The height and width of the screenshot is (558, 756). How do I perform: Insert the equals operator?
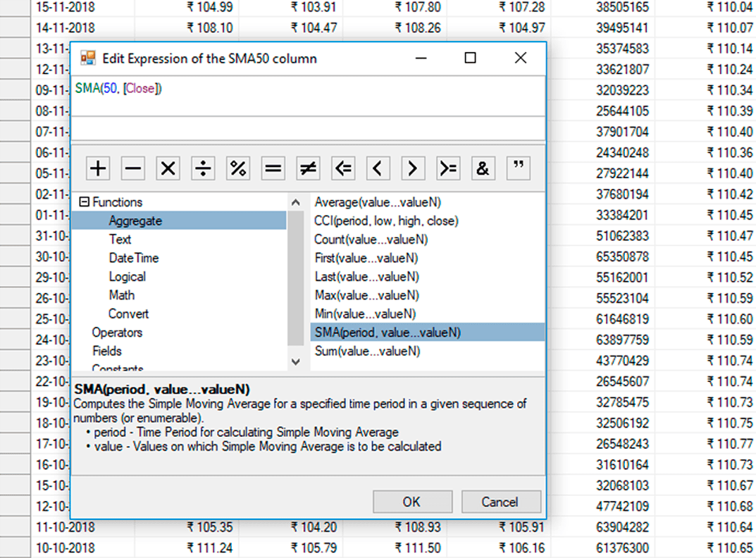tap(273, 168)
